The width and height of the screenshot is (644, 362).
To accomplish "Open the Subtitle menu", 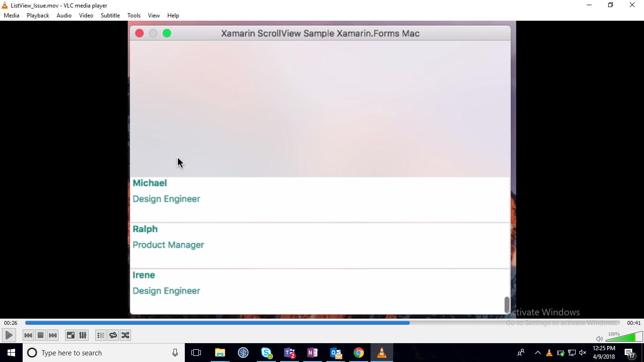I will tap(110, 15).
